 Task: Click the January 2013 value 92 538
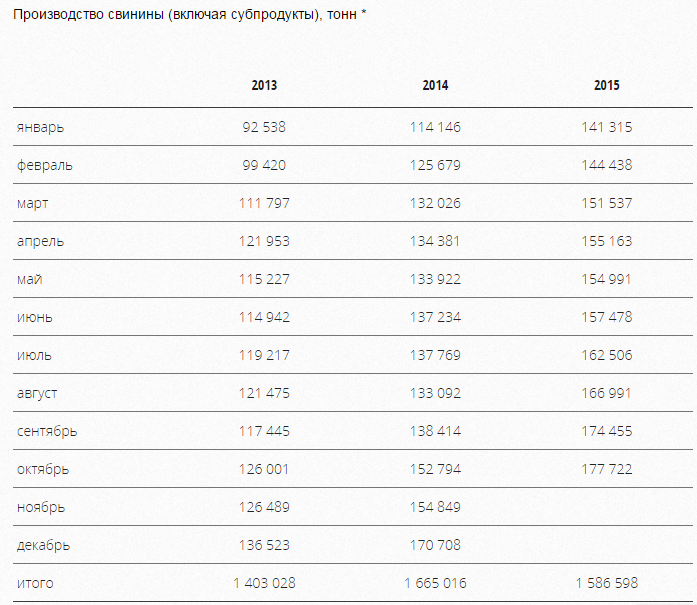pos(264,127)
